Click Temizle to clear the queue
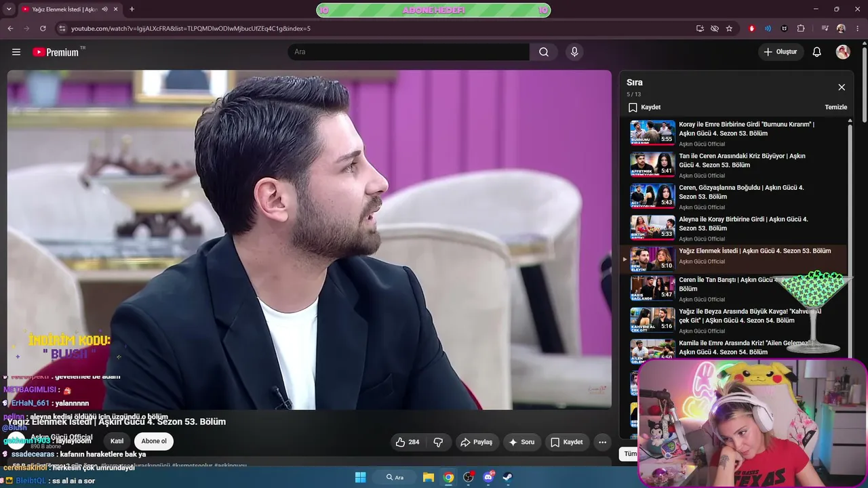This screenshot has width=868, height=488. [x=835, y=107]
